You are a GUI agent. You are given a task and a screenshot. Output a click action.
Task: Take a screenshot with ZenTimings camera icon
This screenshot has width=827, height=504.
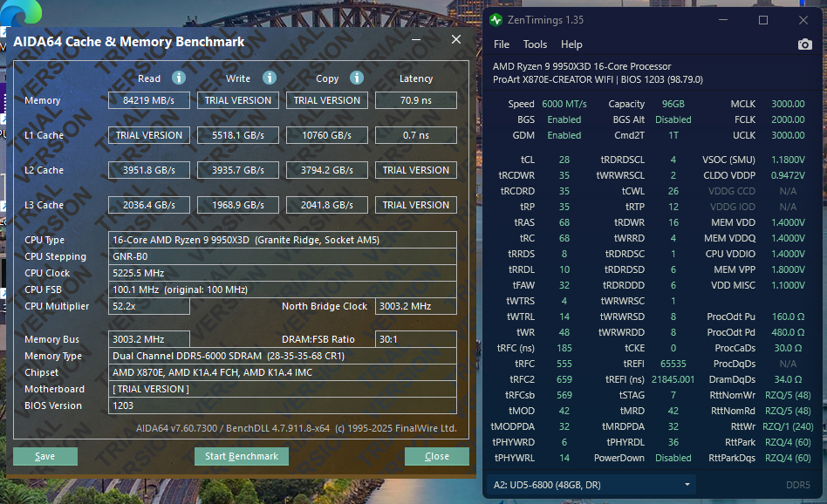[804, 44]
